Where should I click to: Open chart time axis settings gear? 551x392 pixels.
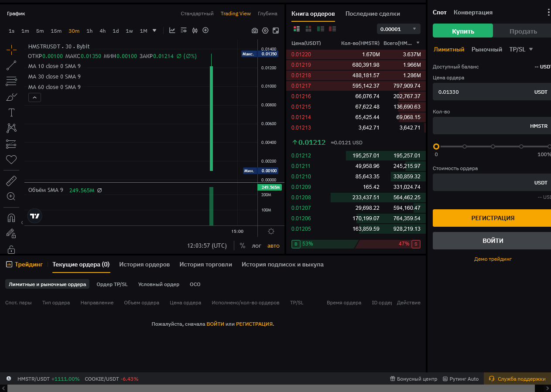coord(271,232)
